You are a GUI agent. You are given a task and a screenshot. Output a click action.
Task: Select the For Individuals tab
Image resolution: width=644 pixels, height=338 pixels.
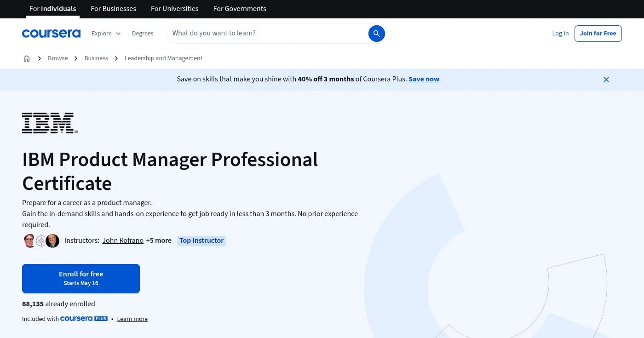tap(53, 9)
